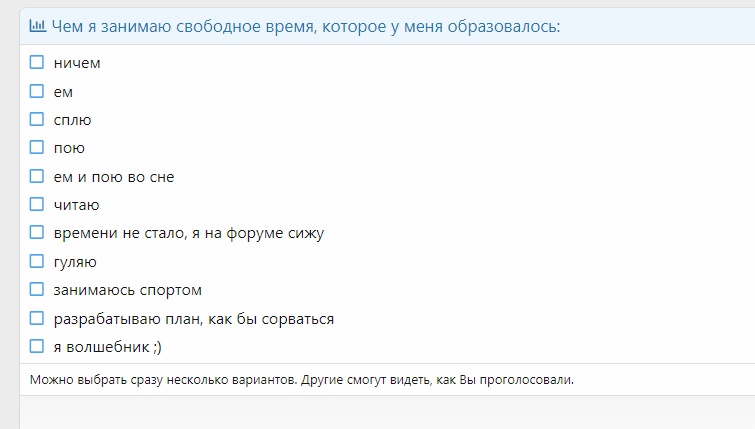
Task: Click the label text 'ем и пою во сне'
Action: click(x=113, y=177)
